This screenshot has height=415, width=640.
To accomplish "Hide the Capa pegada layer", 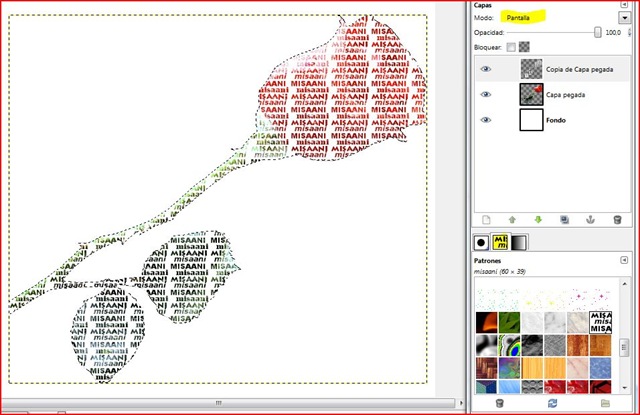I will (x=485, y=94).
